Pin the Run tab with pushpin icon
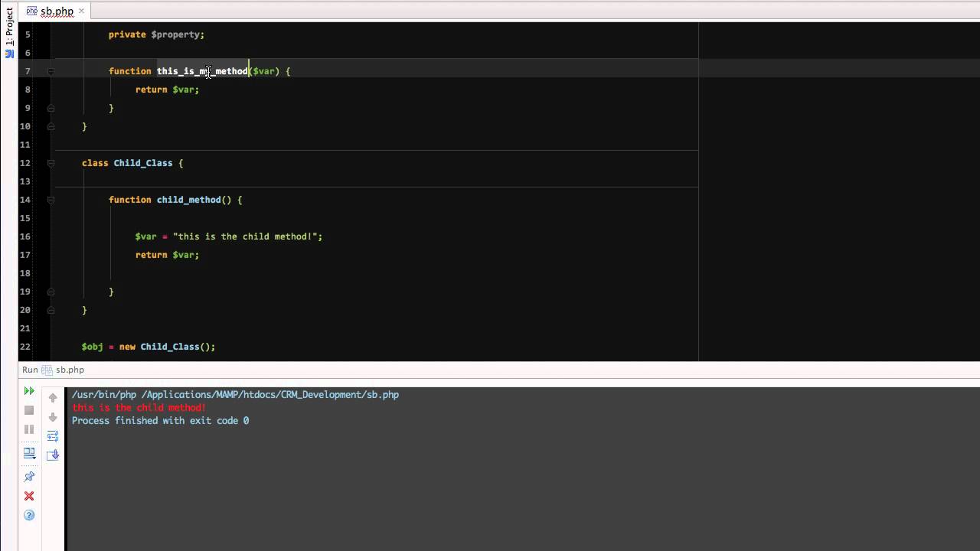 click(29, 477)
